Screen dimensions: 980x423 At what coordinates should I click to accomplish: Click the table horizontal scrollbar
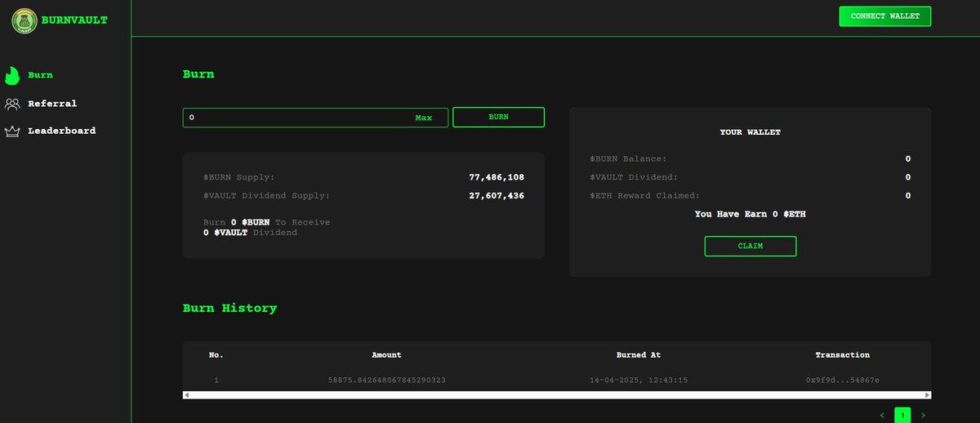pos(556,395)
